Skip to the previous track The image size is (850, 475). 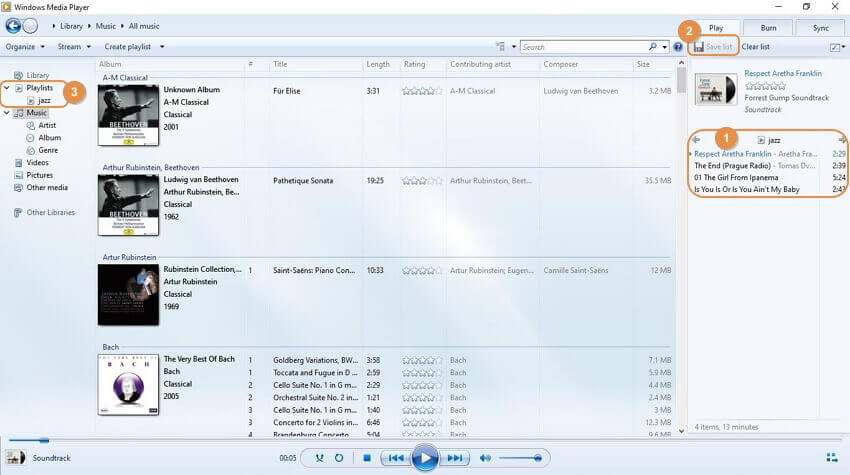coord(396,458)
